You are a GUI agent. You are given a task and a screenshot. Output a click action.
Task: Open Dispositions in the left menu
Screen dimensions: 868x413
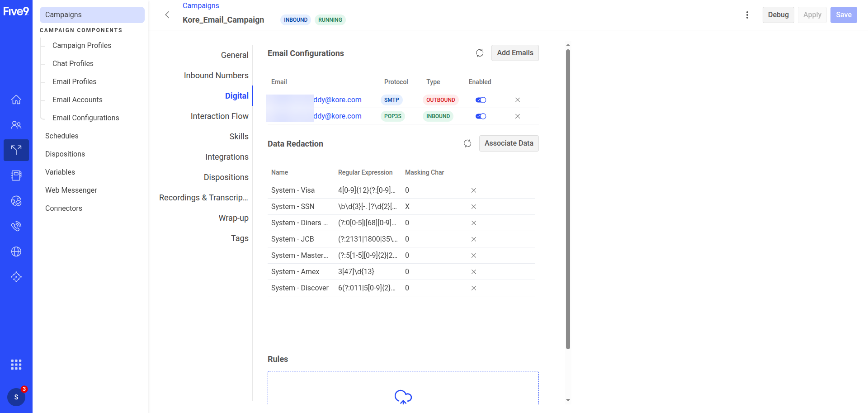click(x=65, y=154)
